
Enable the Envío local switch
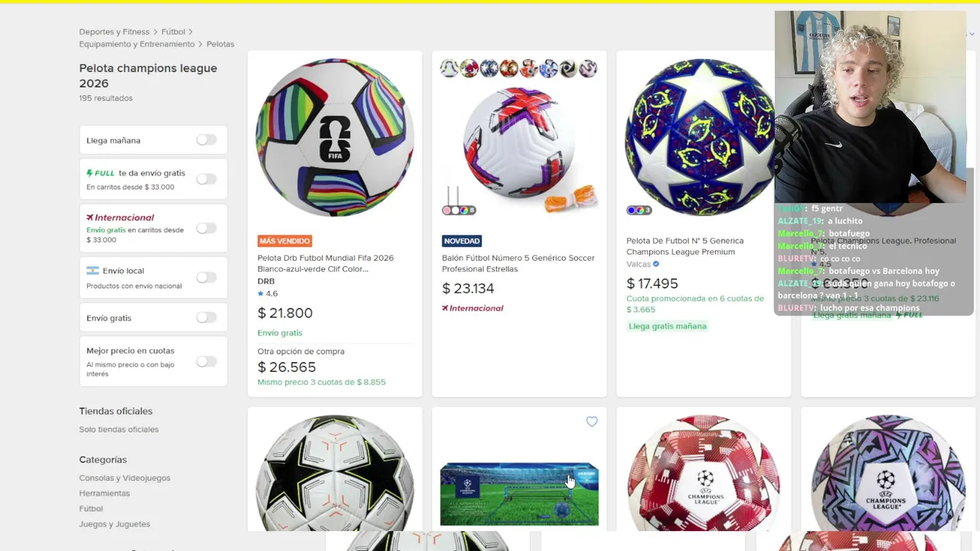click(x=206, y=277)
